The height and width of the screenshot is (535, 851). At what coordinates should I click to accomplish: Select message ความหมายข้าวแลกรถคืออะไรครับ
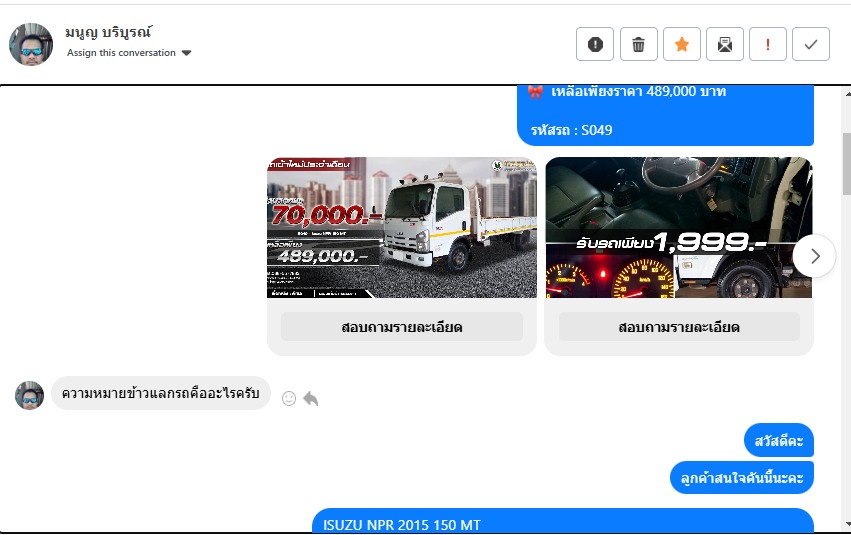coord(161,393)
